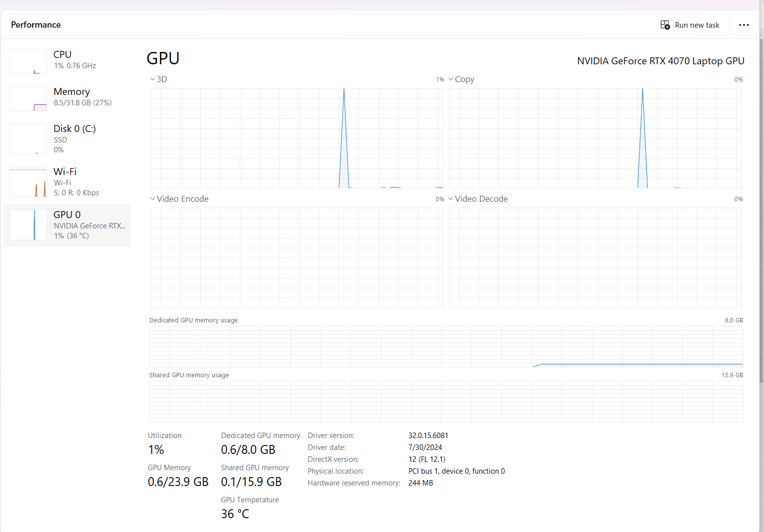The width and height of the screenshot is (764, 532).
Task: Open the Video Encode graph dropdown
Action: pyautogui.click(x=152, y=199)
